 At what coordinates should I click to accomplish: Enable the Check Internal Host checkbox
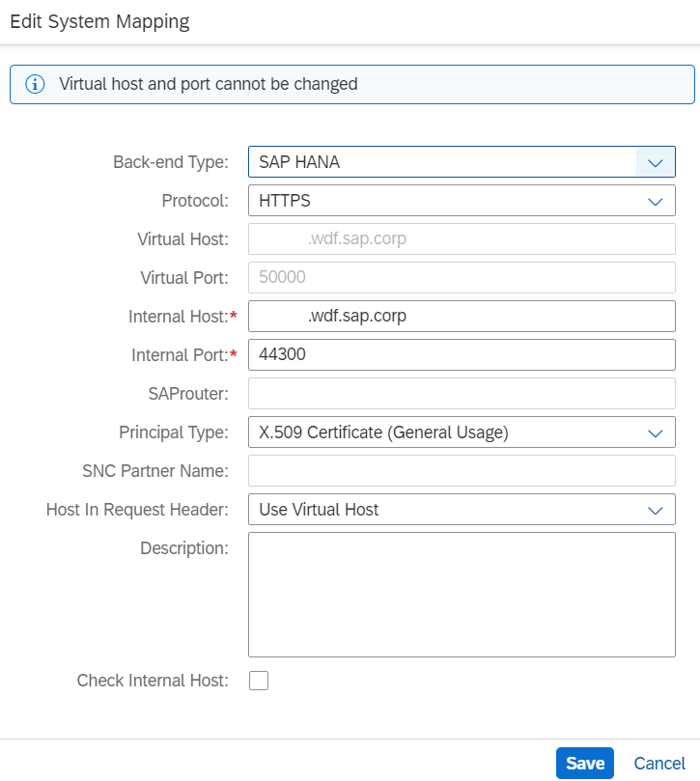(x=259, y=681)
